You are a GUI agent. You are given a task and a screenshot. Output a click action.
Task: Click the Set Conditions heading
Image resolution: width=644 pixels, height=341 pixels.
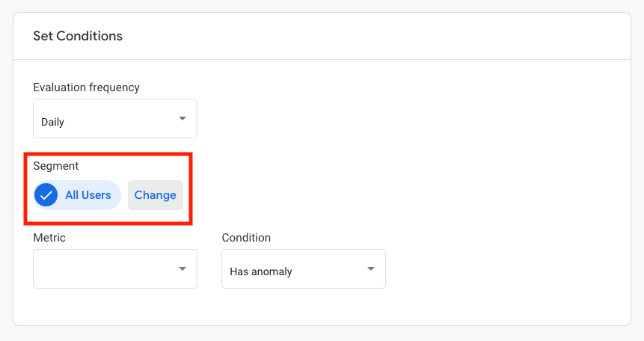[78, 36]
